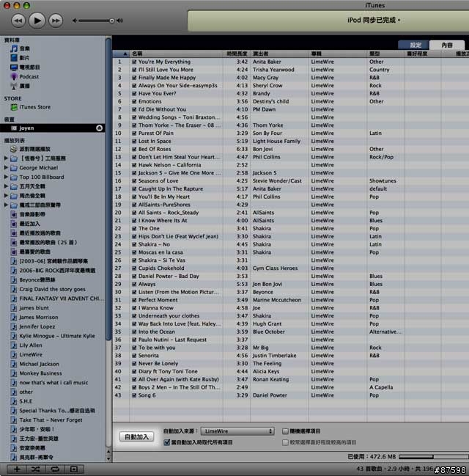Toggle the shuffle button in bottom bar
469x476 pixels.
click(35, 469)
